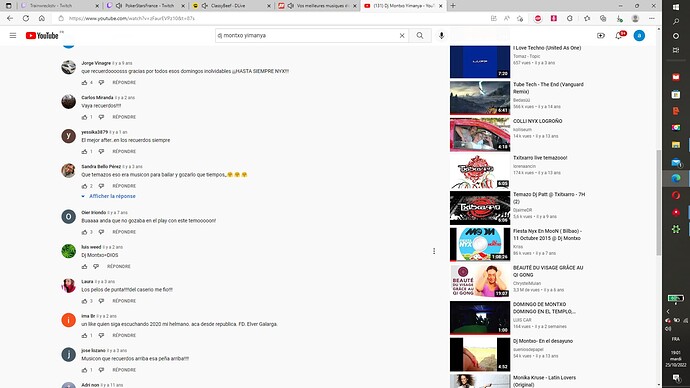Click the search magnifier button
Screen dimensions: 690x388
[420, 36]
